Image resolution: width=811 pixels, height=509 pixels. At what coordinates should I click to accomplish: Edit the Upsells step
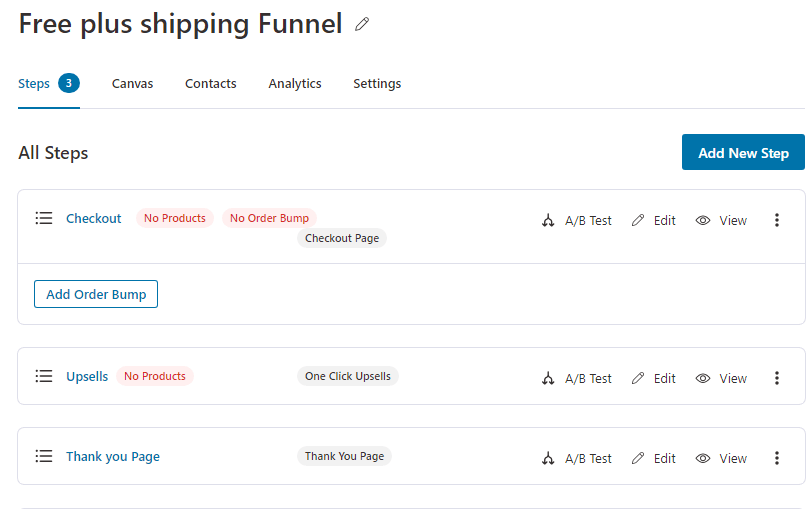click(x=654, y=378)
